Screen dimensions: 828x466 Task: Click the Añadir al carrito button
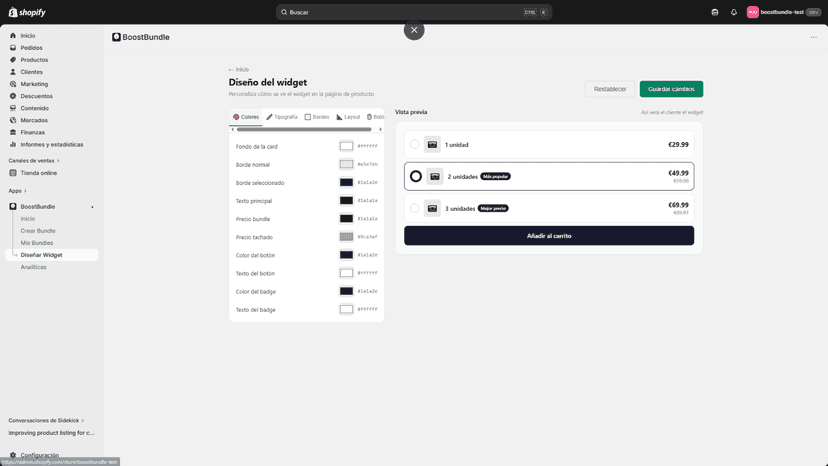coord(549,236)
